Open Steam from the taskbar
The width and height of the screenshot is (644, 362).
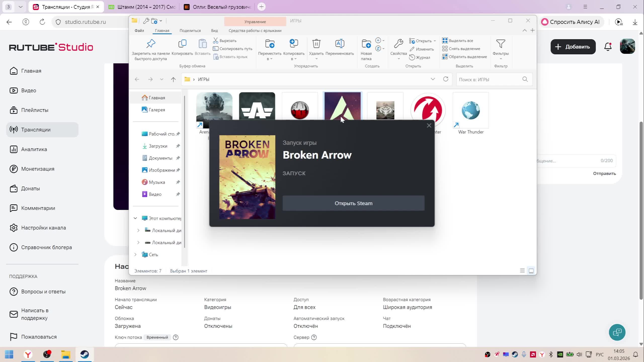coord(85,354)
